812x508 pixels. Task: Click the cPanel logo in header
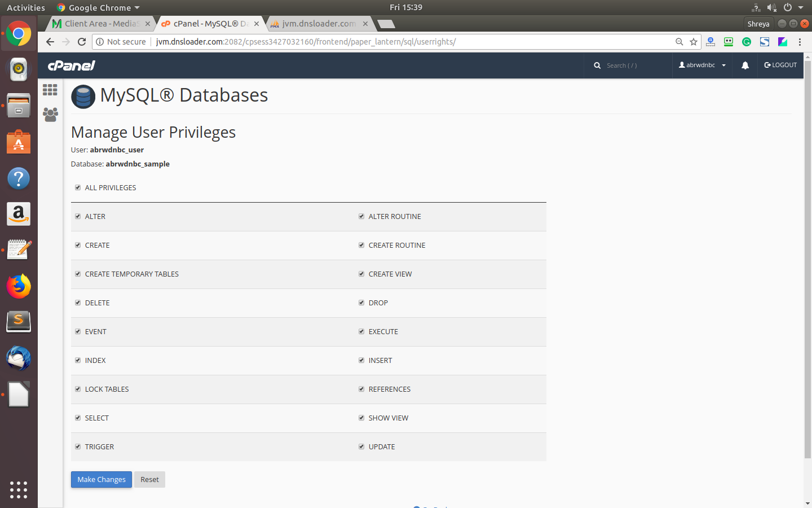click(x=72, y=65)
